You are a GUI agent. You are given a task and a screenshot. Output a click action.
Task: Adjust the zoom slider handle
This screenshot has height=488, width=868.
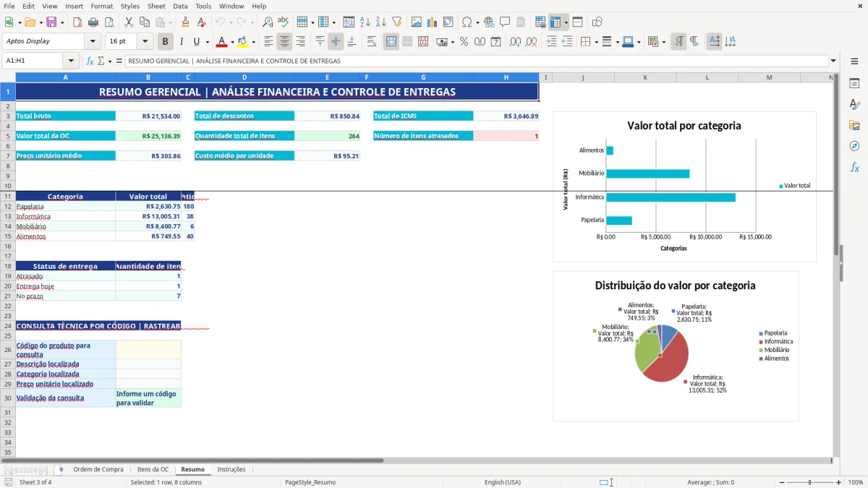click(x=809, y=482)
